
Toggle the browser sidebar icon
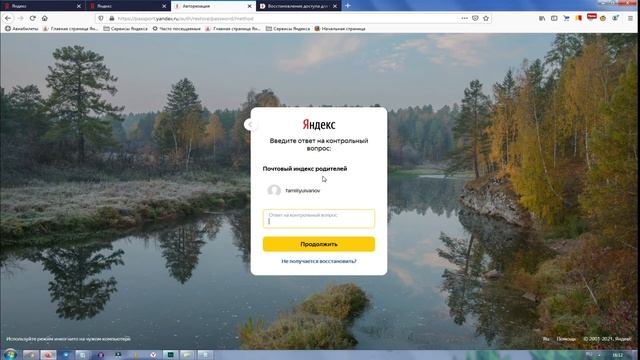click(554, 18)
